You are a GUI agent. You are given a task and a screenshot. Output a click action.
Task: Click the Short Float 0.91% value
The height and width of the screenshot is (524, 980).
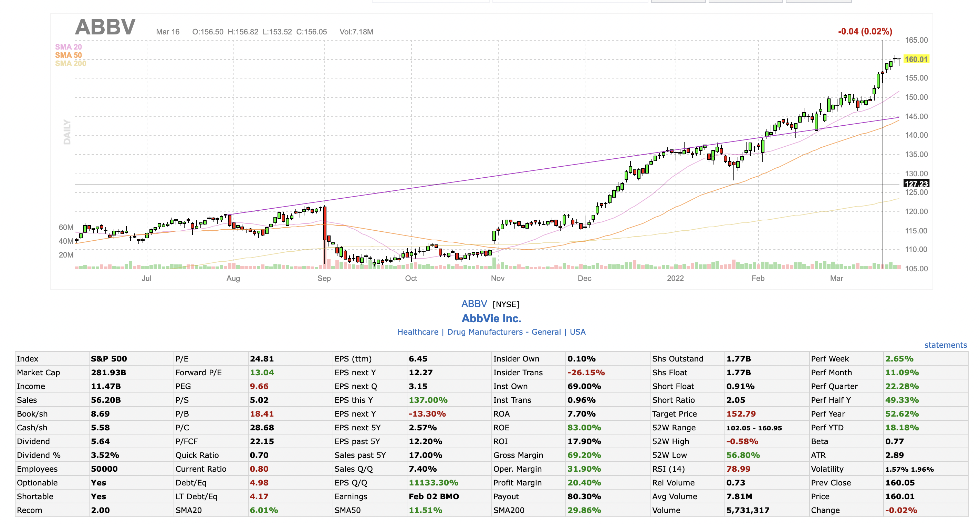(740, 386)
